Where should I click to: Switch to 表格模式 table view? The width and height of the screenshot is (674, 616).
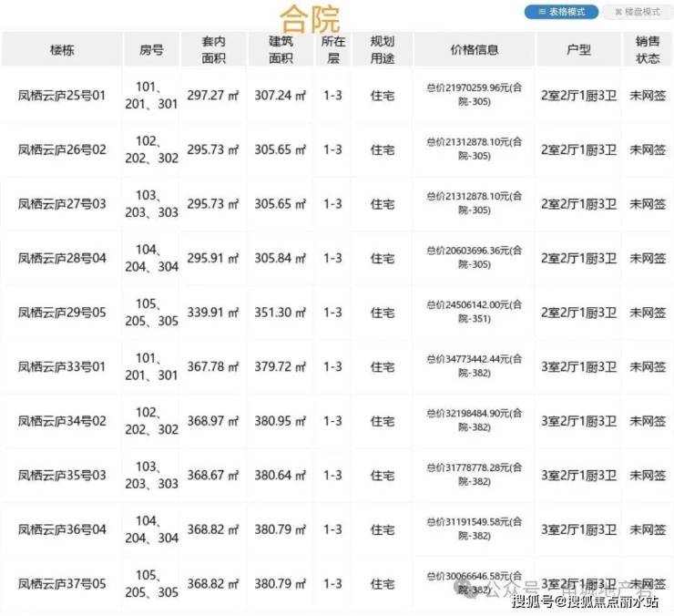[561, 12]
